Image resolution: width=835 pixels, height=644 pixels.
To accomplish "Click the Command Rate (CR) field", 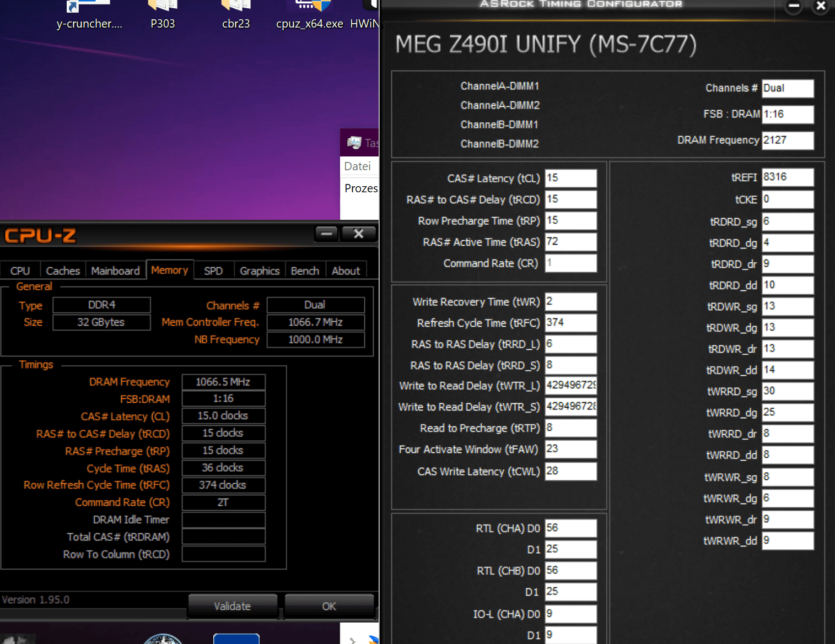I will click(x=571, y=263).
